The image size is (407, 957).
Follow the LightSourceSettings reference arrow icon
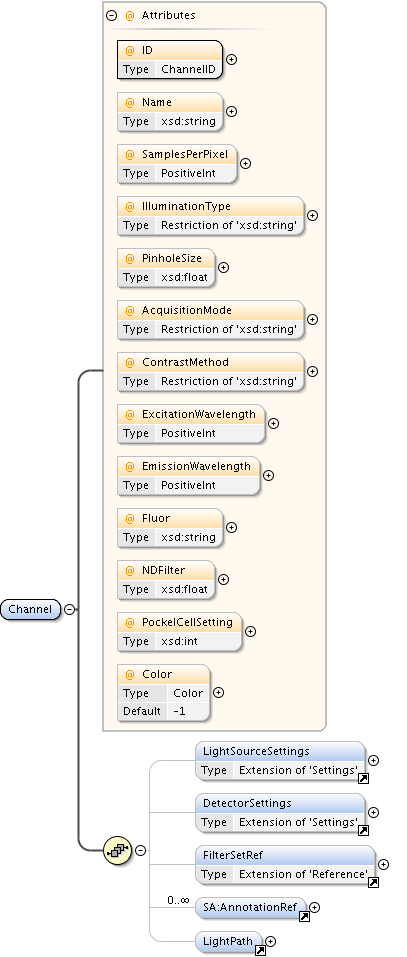pos(362,778)
